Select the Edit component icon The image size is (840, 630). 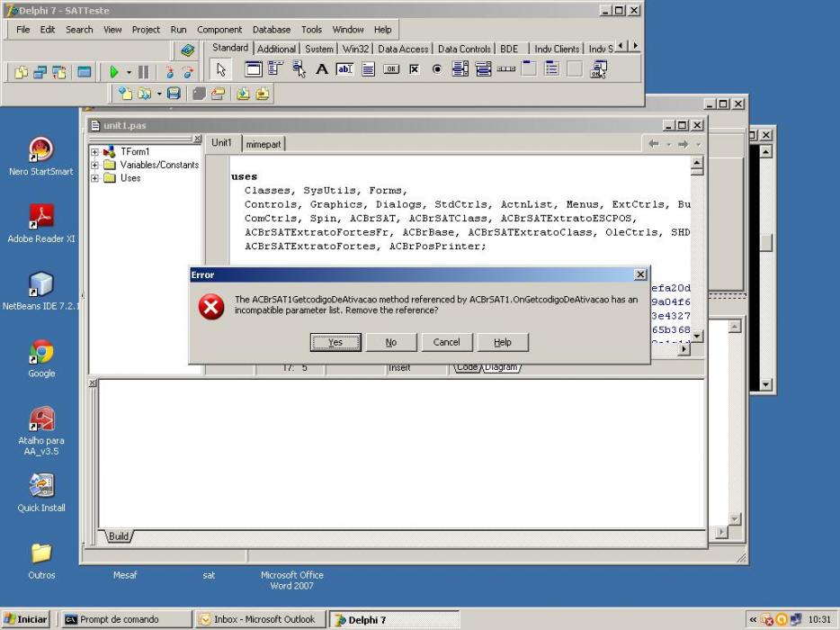pos(344,69)
